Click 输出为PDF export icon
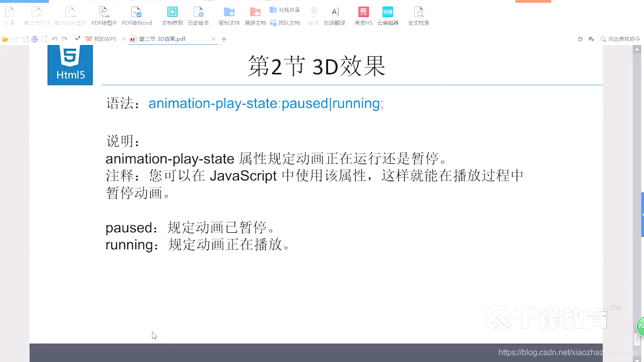Viewport: 644px width, 362px height. point(37,16)
